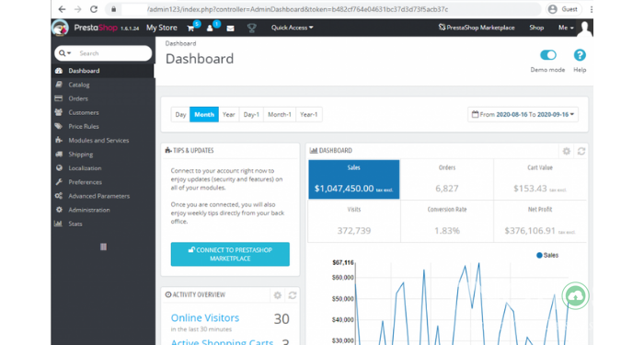644x345 pixels.
Task: Click the Preferences wrench icon
Action: [x=59, y=182]
